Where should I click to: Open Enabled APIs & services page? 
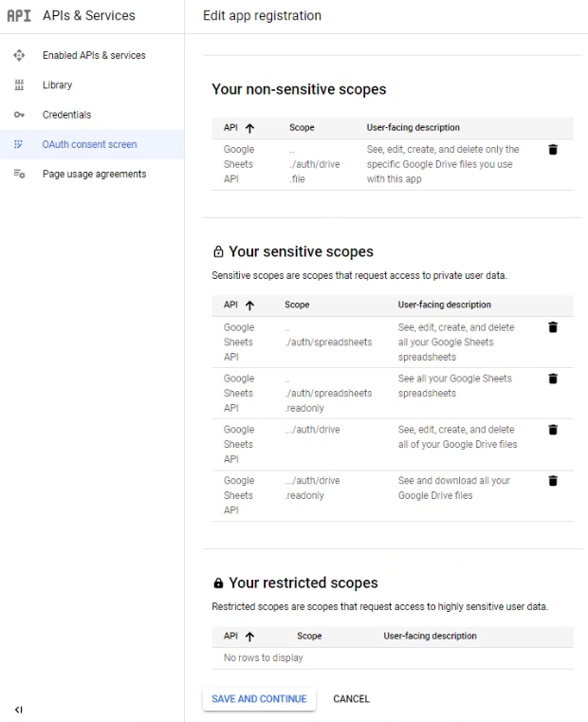94,55
